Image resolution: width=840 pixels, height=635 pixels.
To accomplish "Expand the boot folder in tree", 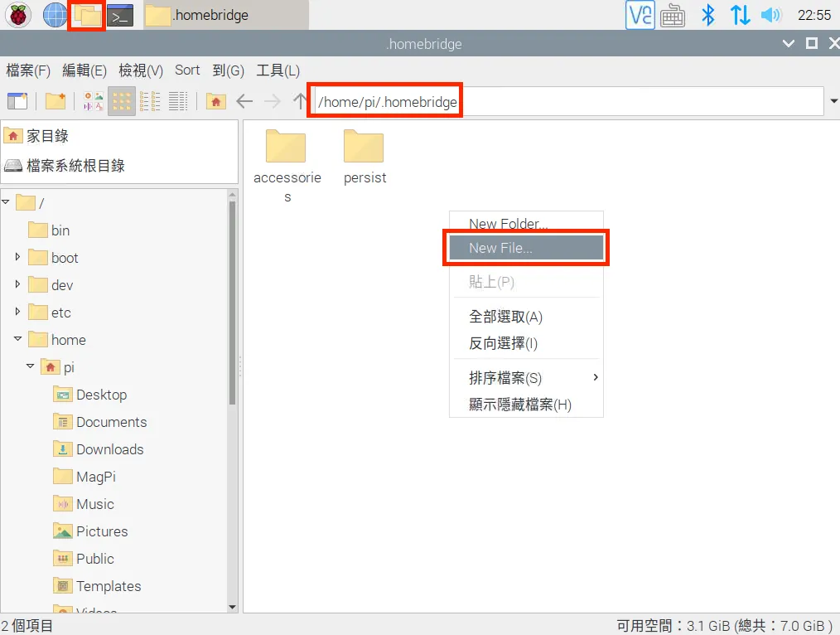I will point(17,258).
